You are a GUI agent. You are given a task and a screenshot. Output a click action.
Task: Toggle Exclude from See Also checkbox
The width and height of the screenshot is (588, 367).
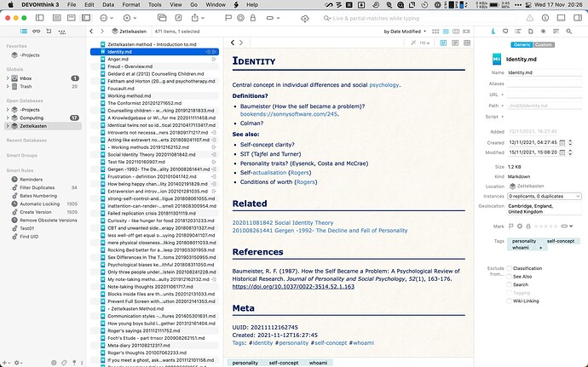click(x=509, y=277)
